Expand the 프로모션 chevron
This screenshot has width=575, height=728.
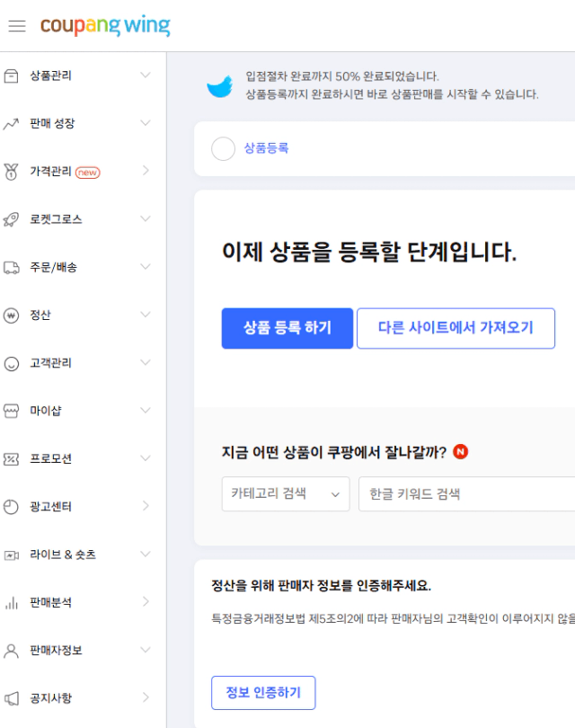point(146,458)
